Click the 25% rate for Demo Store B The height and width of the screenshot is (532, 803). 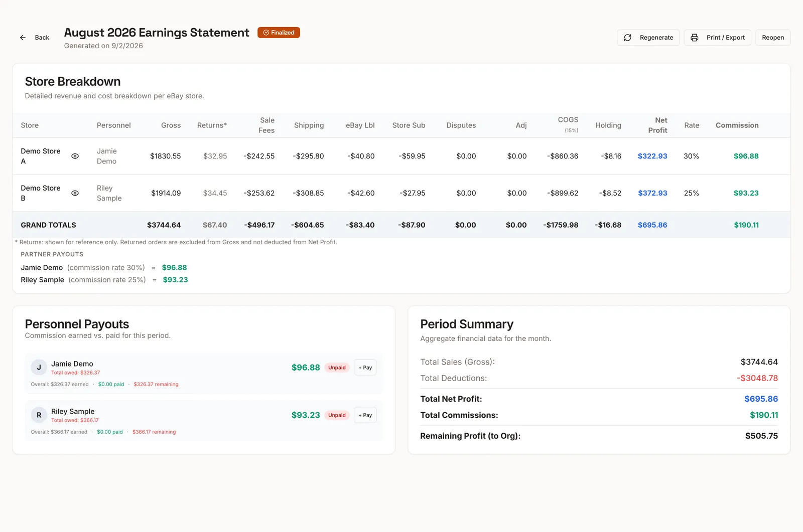691,193
